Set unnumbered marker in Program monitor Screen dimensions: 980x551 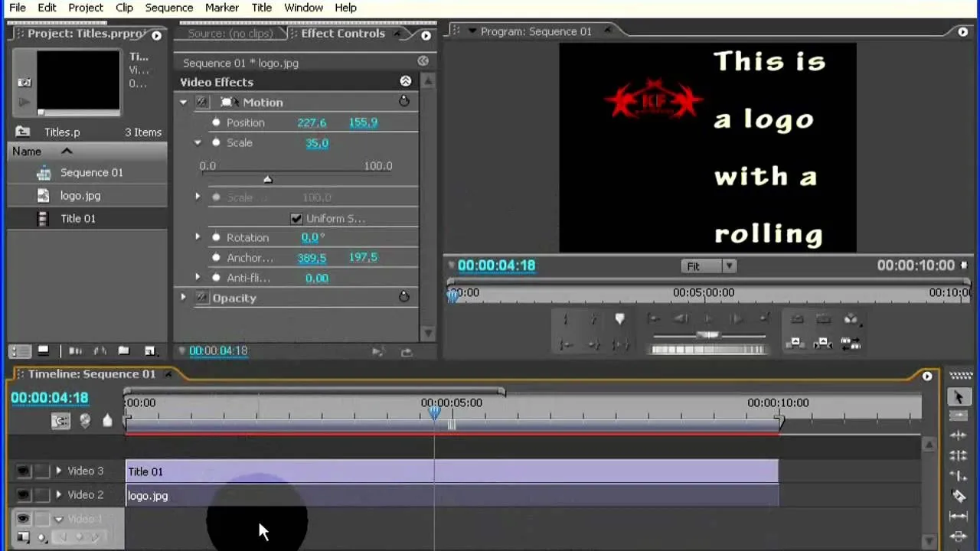click(x=619, y=319)
